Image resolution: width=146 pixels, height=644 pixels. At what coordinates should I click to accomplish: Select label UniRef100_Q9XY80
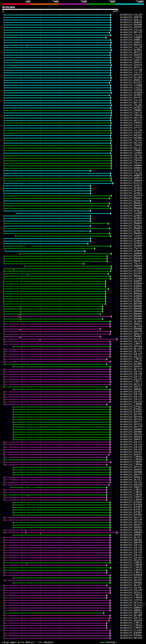pyautogui.click(x=131, y=580)
